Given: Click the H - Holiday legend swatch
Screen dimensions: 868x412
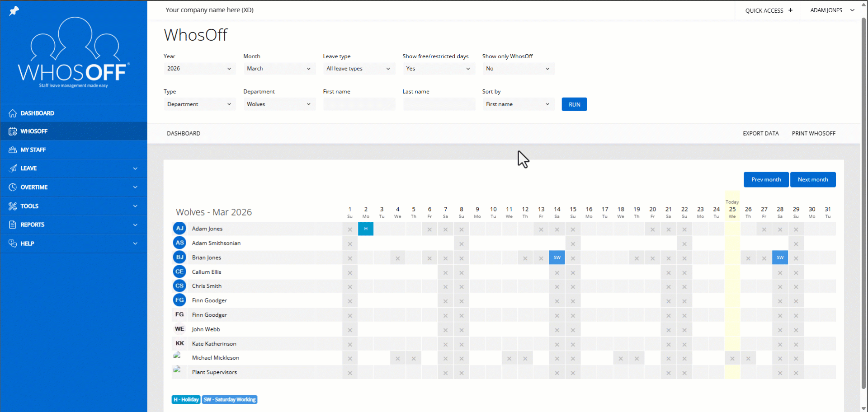Looking at the screenshot, I should 186,399.
